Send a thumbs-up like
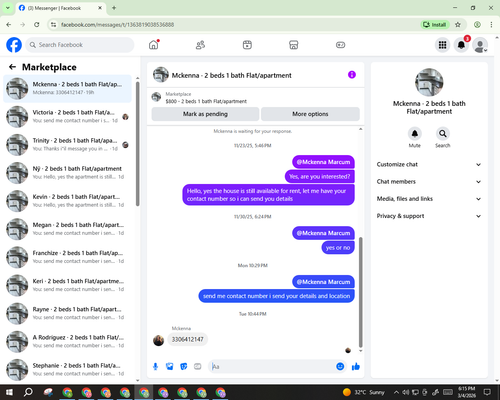This screenshot has width=500, height=400. pos(356,367)
